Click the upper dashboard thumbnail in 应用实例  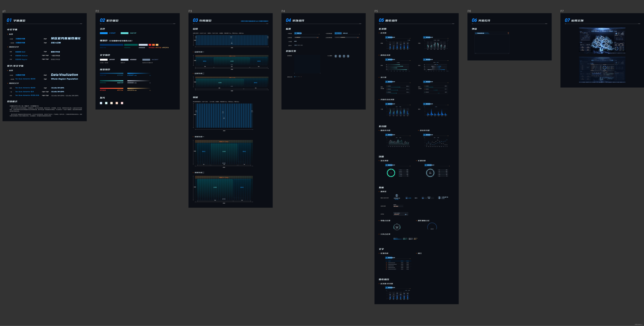[602, 41]
